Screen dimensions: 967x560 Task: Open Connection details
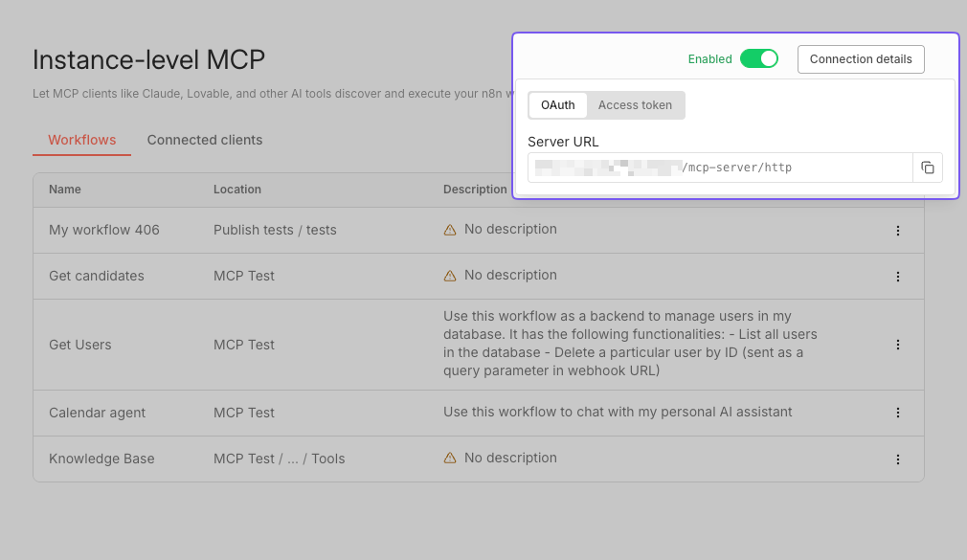click(x=860, y=58)
